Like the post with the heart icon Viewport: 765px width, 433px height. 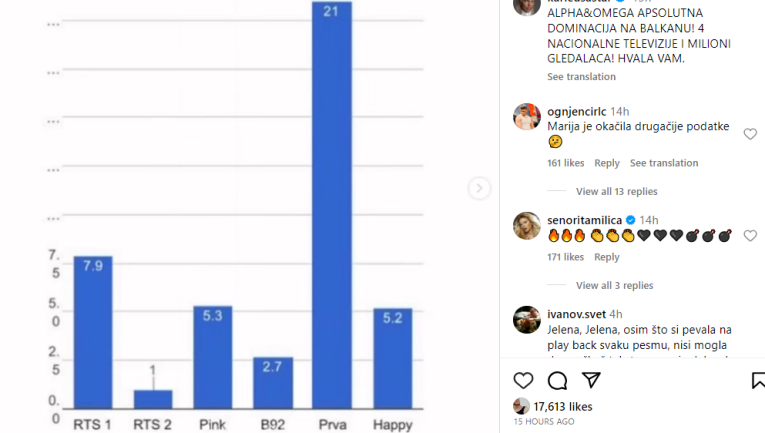(x=523, y=380)
